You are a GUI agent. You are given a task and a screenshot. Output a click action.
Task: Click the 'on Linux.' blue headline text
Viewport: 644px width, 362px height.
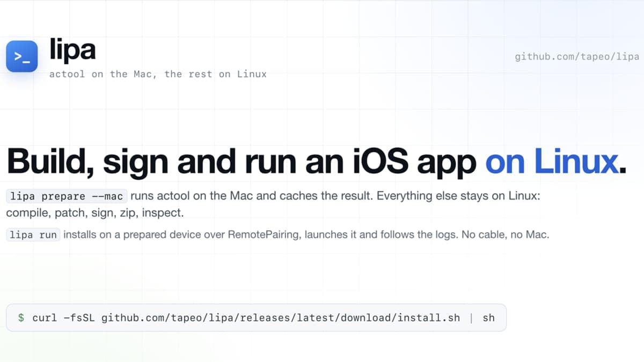[x=555, y=161]
